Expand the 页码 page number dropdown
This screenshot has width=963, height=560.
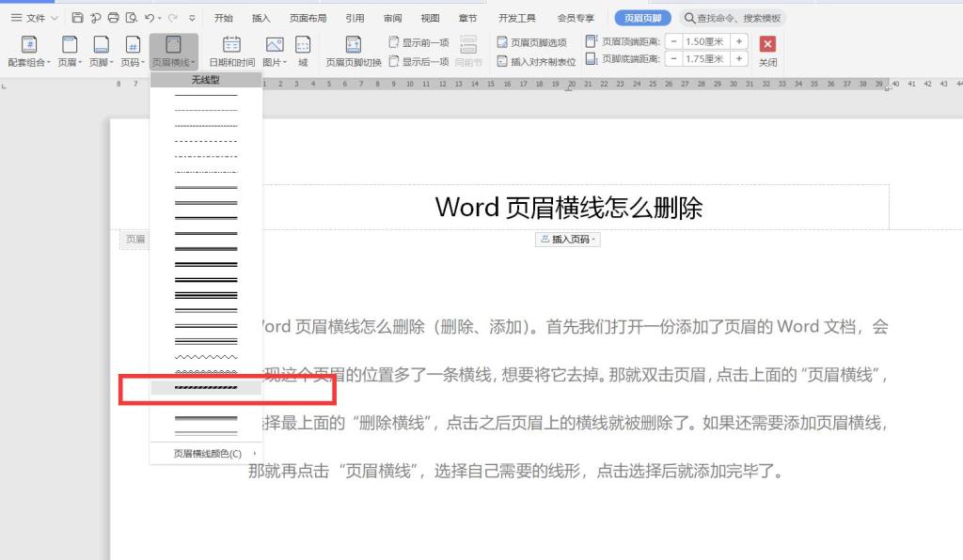133,62
